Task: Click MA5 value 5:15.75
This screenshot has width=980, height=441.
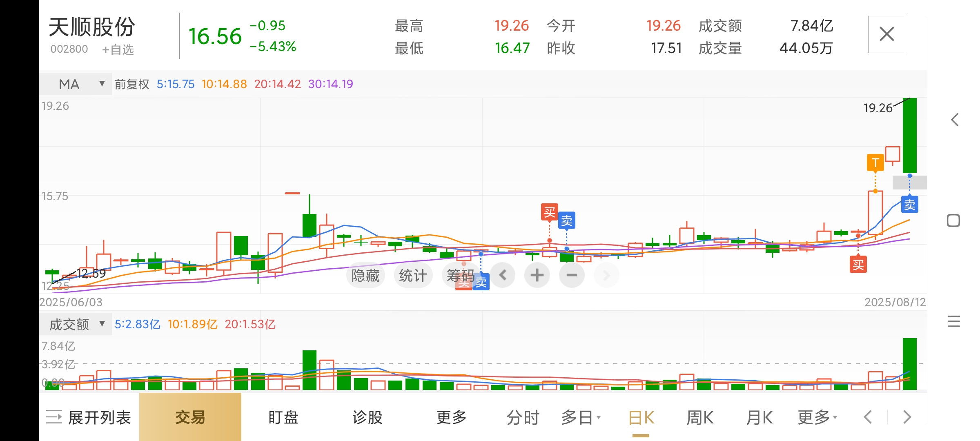Action: click(176, 84)
